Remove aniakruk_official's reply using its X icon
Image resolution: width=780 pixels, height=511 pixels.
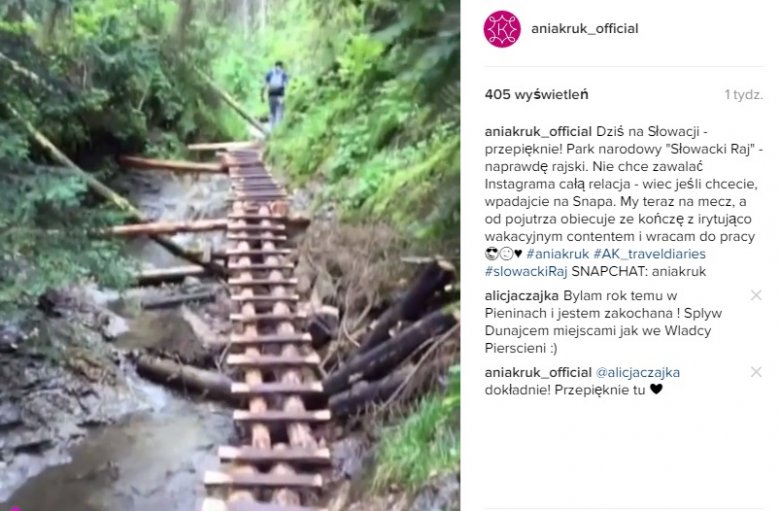coord(756,372)
